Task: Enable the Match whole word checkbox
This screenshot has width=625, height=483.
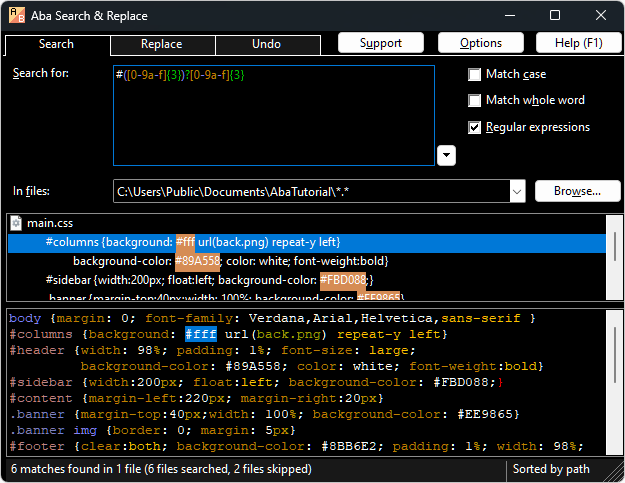Action: (x=475, y=101)
